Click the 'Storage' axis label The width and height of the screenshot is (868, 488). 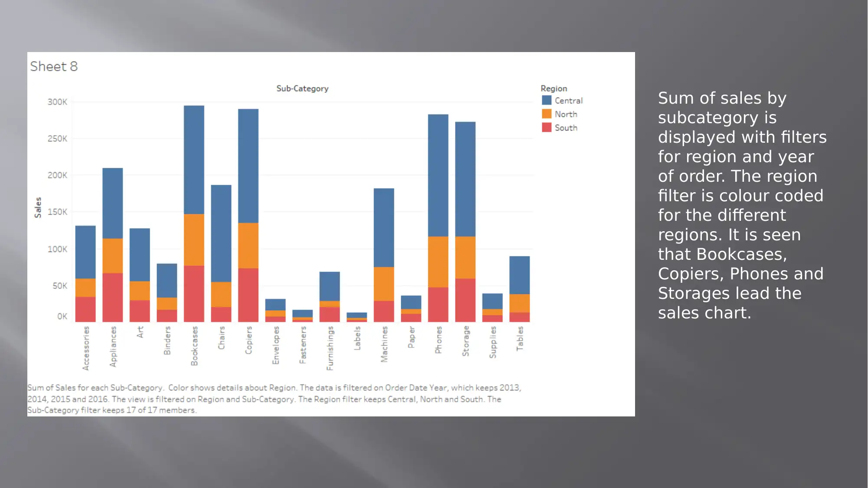(465, 341)
